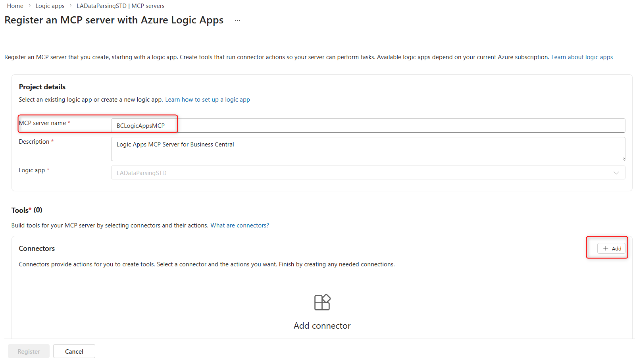The image size is (635, 364).
Task: Go to Home in the breadcrumb
Action: 15,6
